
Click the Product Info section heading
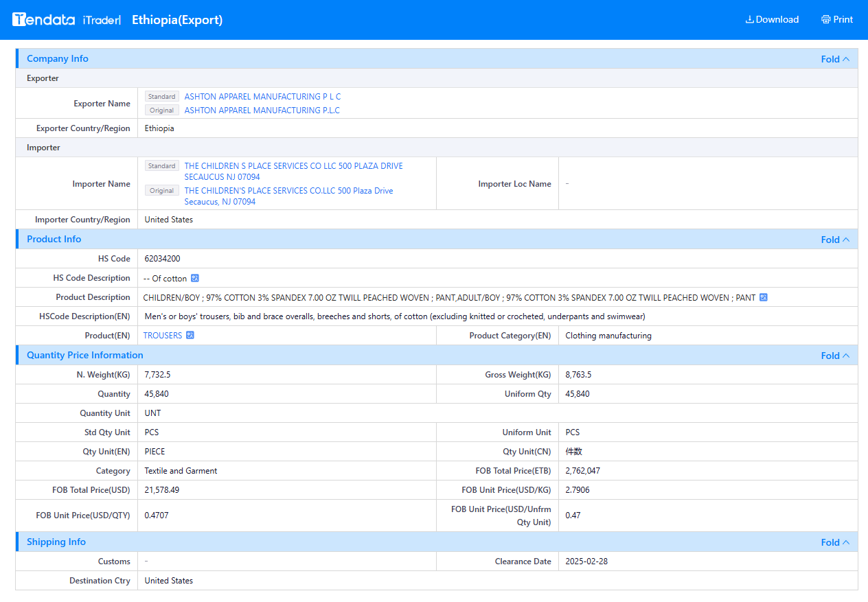tap(54, 240)
